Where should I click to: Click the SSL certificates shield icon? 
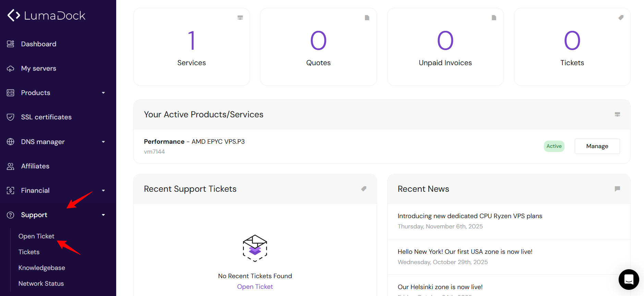tap(11, 117)
